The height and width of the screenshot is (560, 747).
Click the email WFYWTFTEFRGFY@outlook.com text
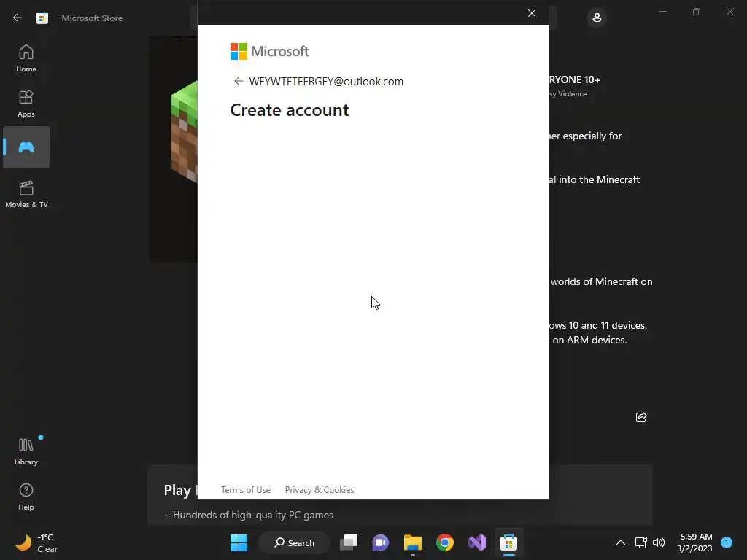(x=326, y=82)
